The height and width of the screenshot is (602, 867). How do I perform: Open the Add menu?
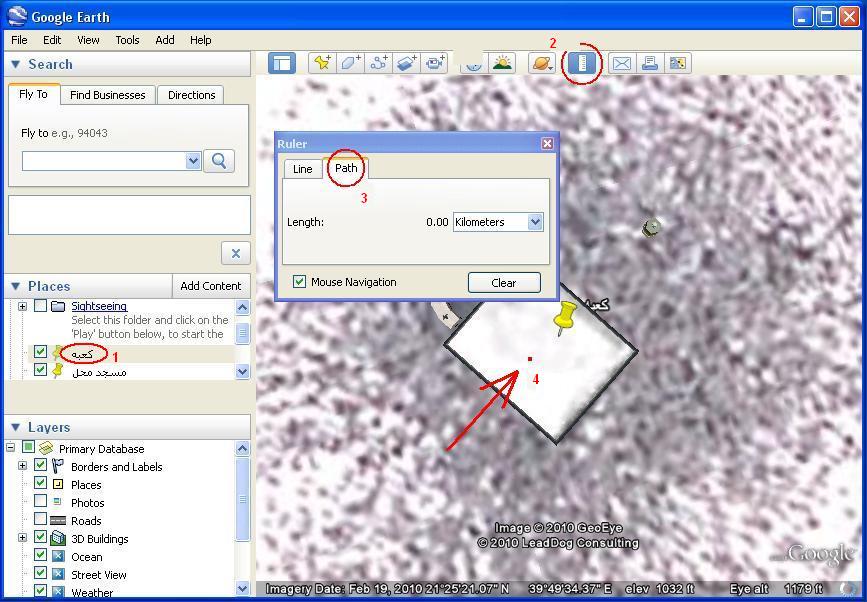(165, 40)
